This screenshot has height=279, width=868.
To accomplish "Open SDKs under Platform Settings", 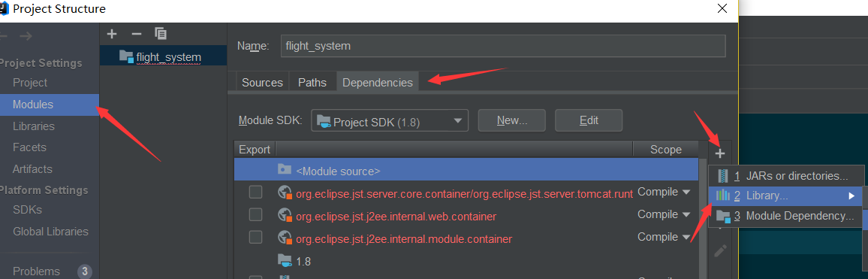I will click(28, 211).
